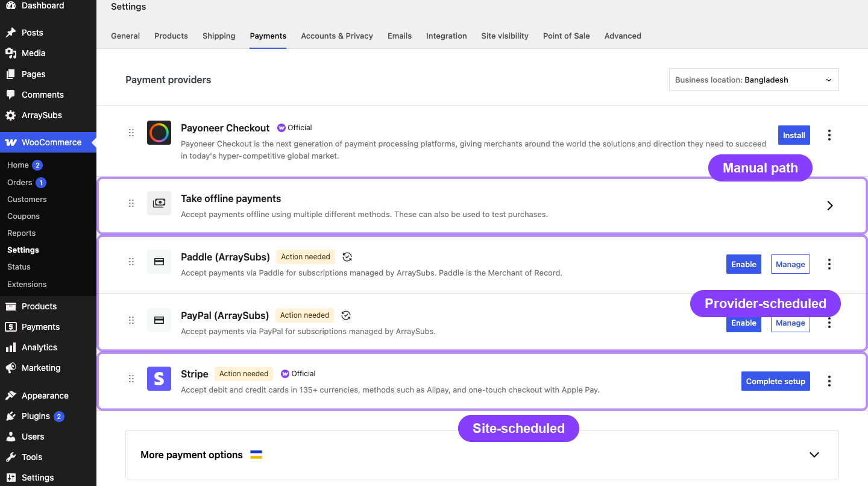Switch to Accounts & Privacy tab

click(337, 36)
